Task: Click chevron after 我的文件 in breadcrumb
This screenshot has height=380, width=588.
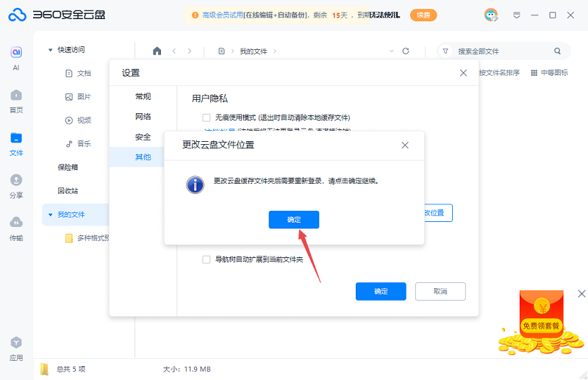Action: pyautogui.click(x=275, y=51)
